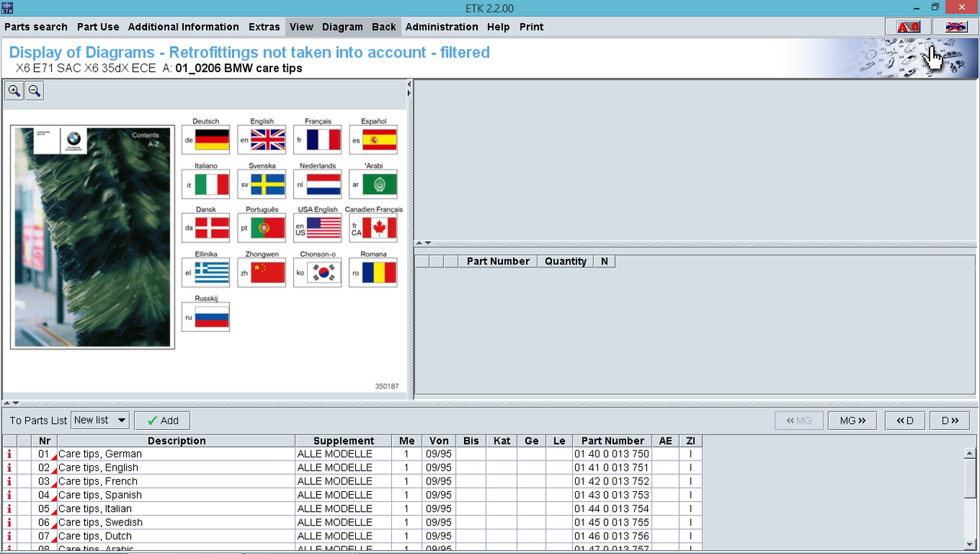This screenshot has width=980, height=554.
Task: Click the English UK flag (en)
Action: point(268,140)
